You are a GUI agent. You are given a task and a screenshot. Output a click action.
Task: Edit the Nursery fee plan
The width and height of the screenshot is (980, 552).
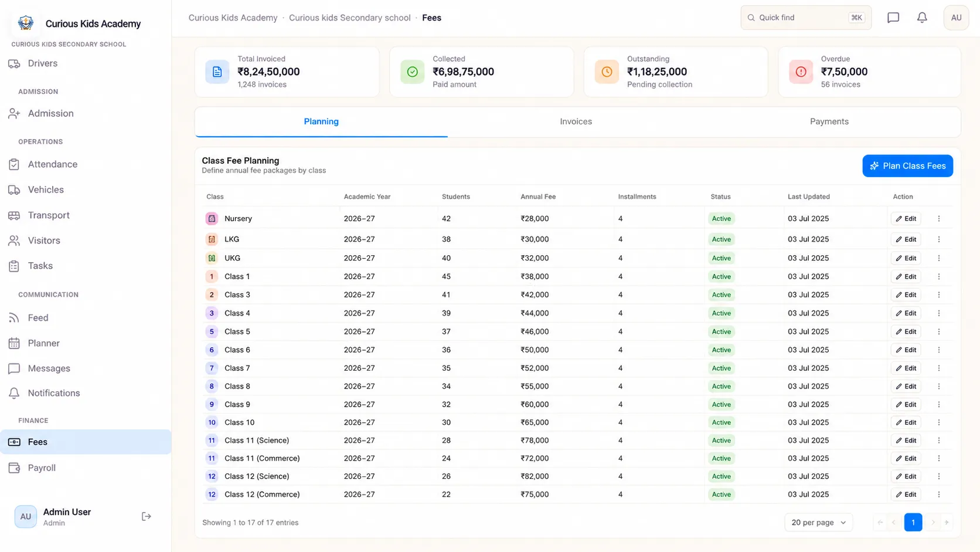(906, 218)
